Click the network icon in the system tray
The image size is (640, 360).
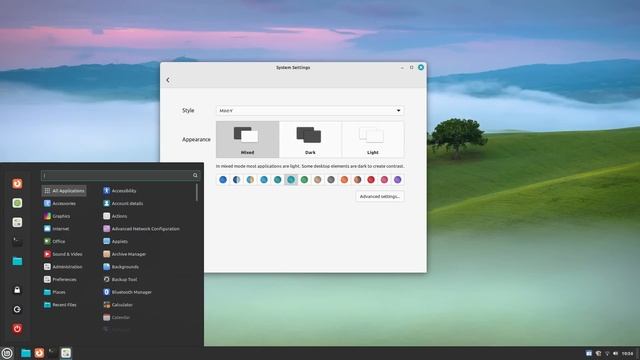pyautogui.click(x=607, y=353)
